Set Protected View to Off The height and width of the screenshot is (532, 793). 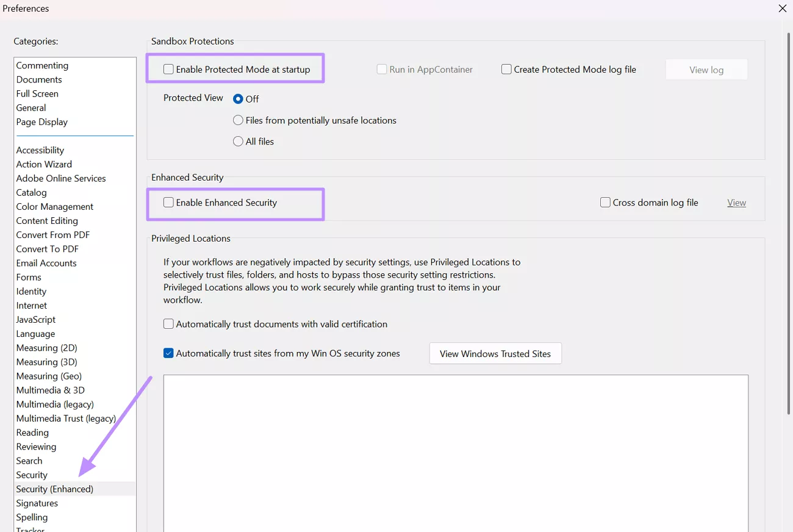[x=238, y=98]
